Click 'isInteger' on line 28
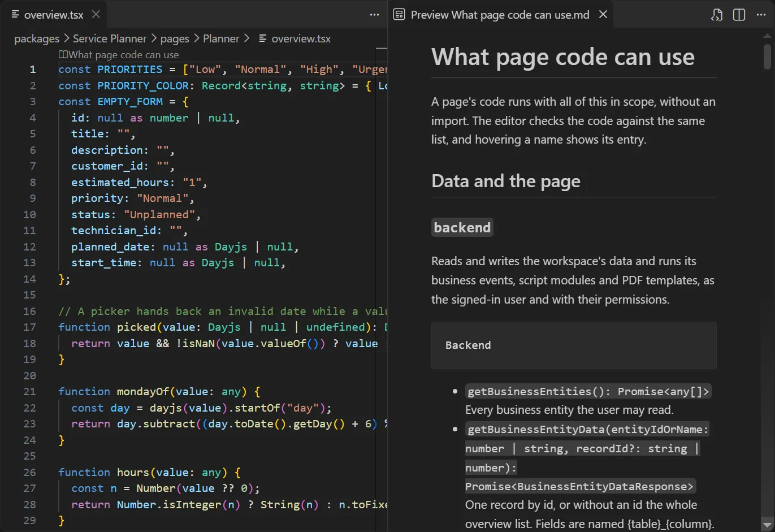This screenshot has height=532, width=775. tap(192, 505)
